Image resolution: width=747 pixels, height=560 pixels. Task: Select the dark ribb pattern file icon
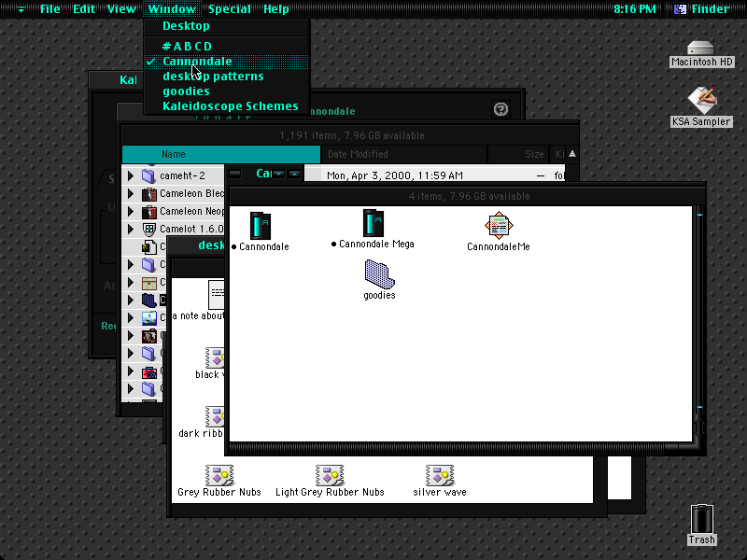215,416
